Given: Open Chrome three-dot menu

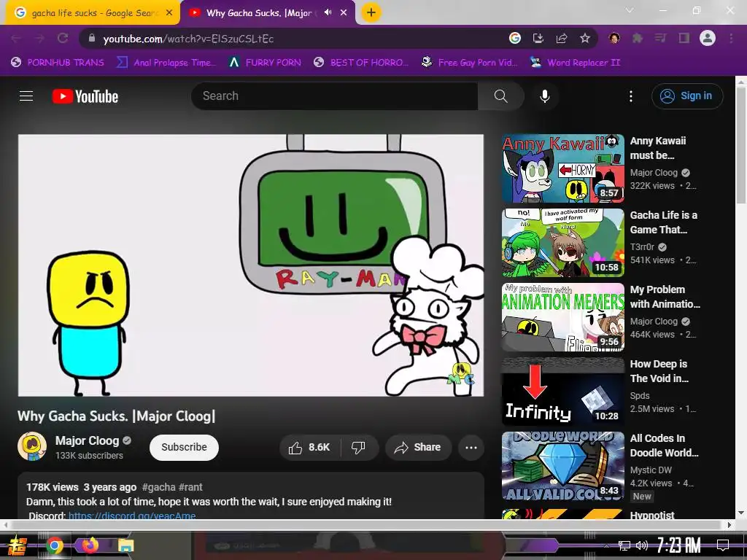Looking at the screenshot, I should point(731,38).
